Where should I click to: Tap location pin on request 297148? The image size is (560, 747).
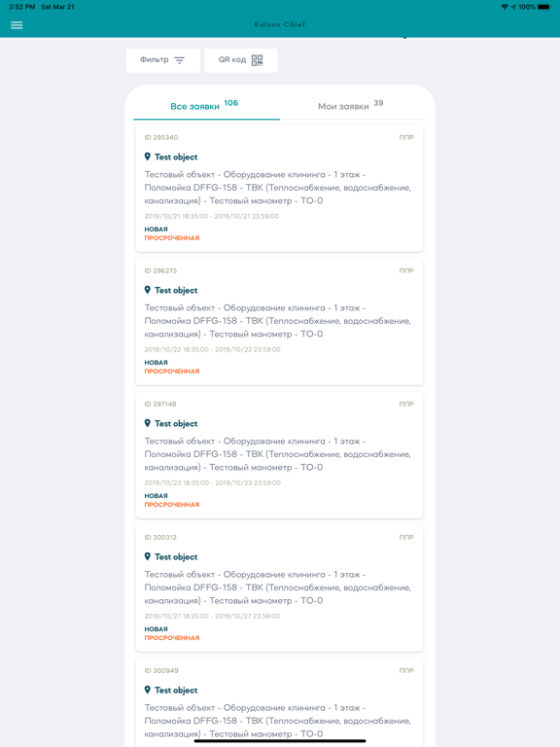click(148, 423)
